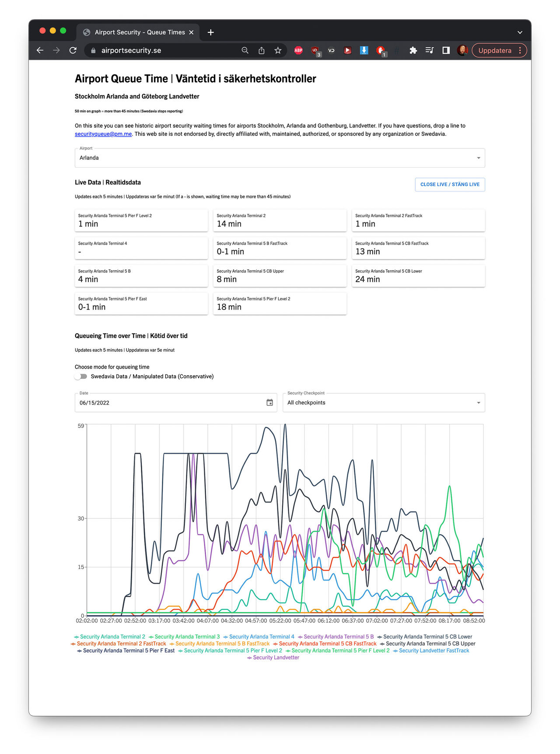Open the Extensions puzzle piece menu

click(413, 50)
